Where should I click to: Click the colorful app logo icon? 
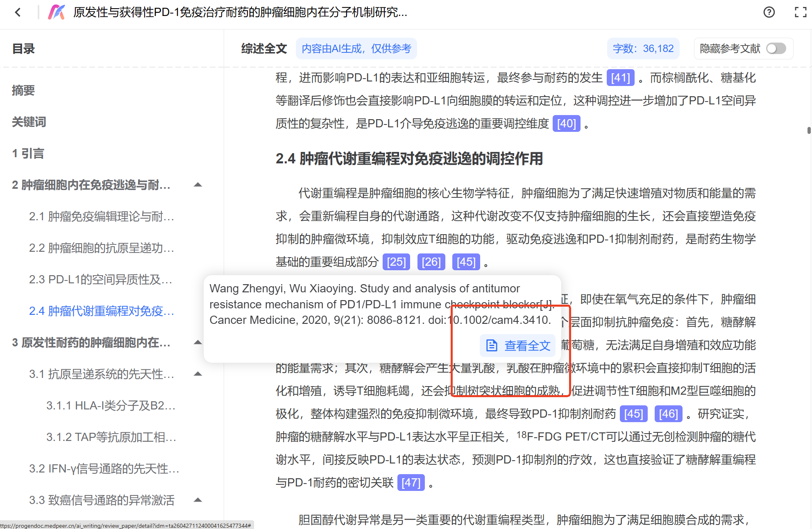(x=57, y=12)
